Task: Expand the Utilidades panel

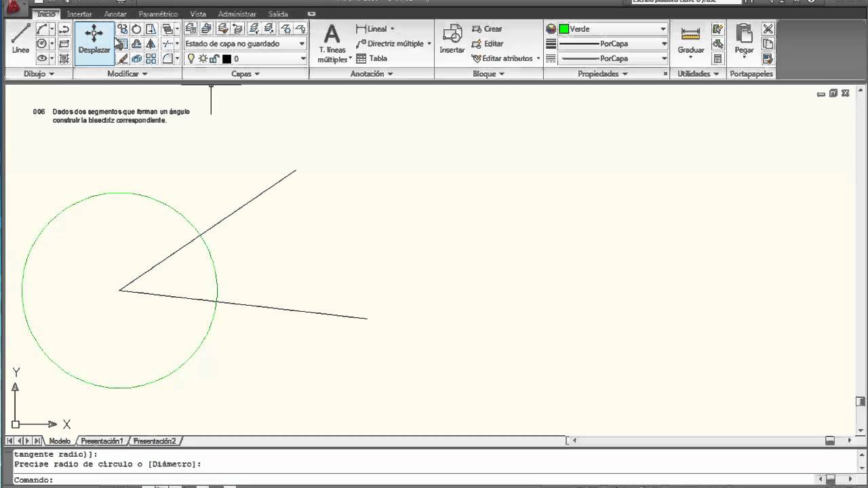Action: click(x=698, y=74)
